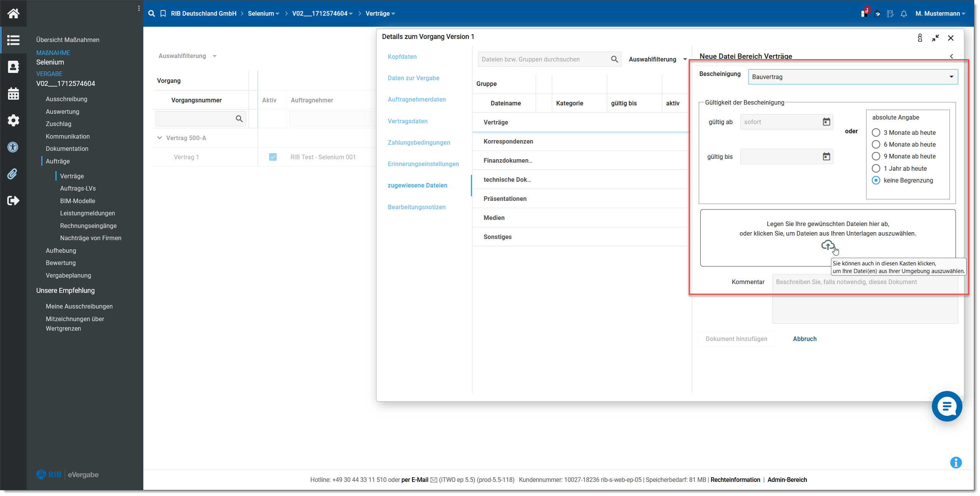Open the calendar sidebar icon
This screenshot has height=496, width=980.
[x=13, y=94]
